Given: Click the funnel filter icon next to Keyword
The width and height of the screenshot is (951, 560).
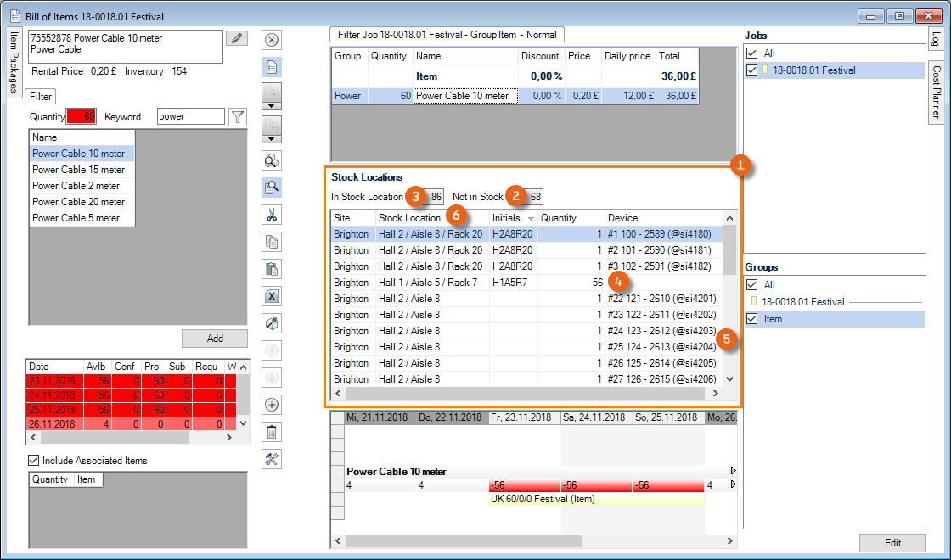Looking at the screenshot, I should pyautogui.click(x=238, y=117).
